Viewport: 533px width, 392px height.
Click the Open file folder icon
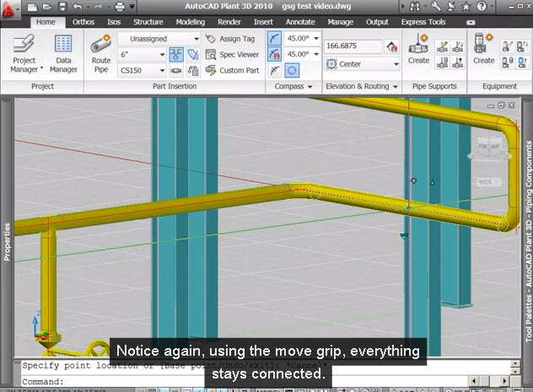pos(47,7)
